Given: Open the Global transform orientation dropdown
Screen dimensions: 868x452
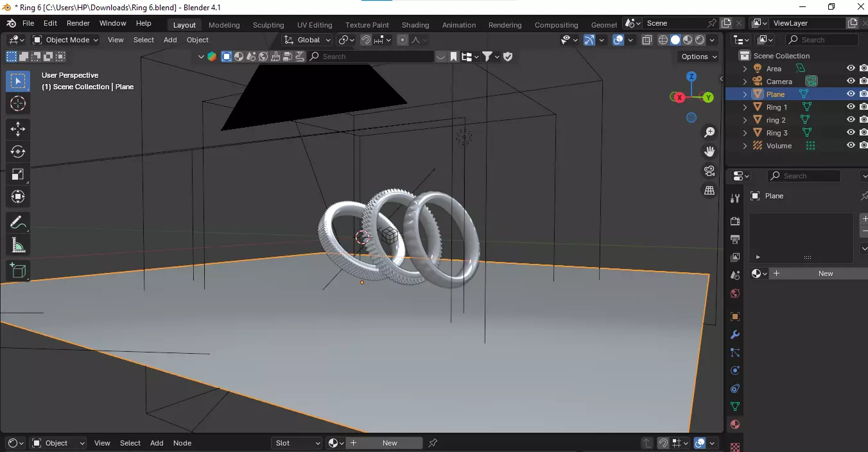Looking at the screenshot, I should [x=308, y=40].
